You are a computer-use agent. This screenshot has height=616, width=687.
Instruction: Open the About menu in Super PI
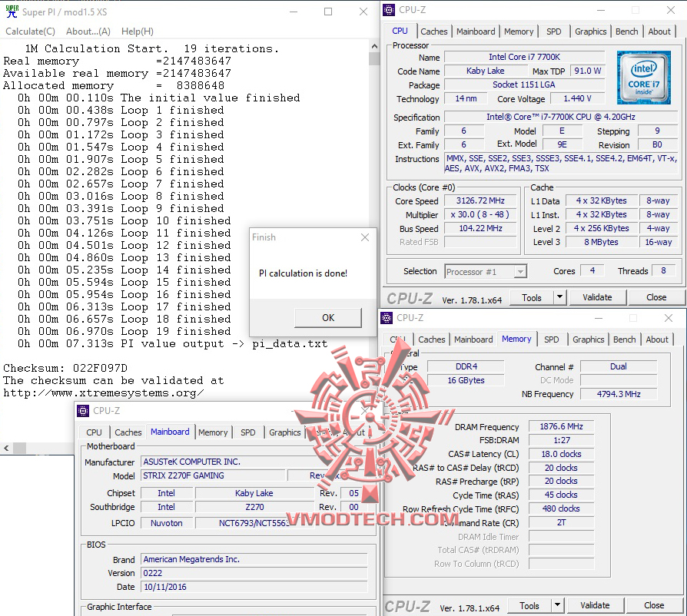[x=88, y=31]
